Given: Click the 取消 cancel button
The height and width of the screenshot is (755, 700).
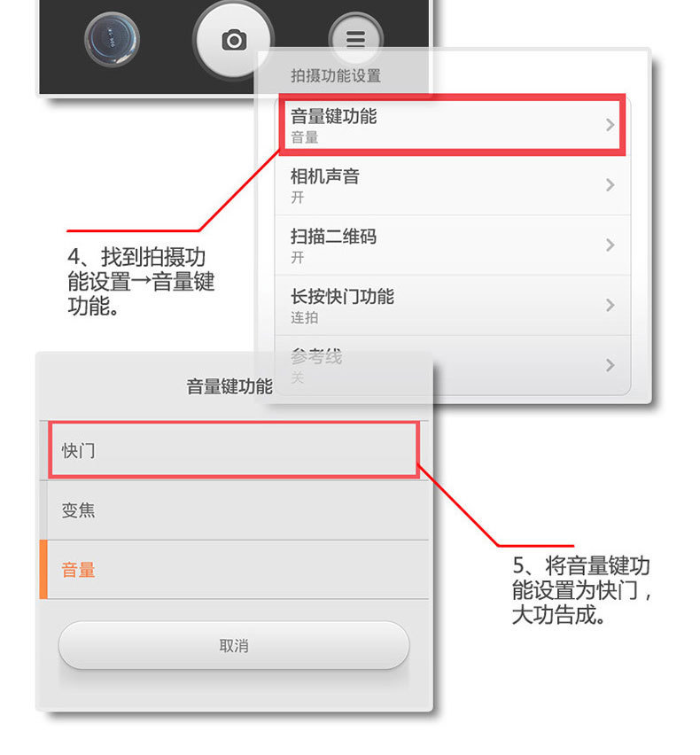Looking at the screenshot, I should 234,645.
